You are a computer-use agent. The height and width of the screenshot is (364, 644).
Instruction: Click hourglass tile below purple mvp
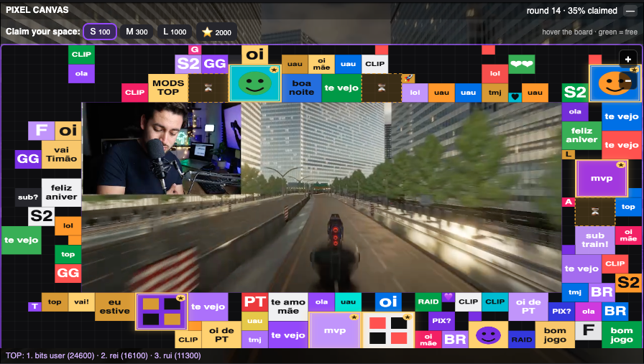click(594, 211)
